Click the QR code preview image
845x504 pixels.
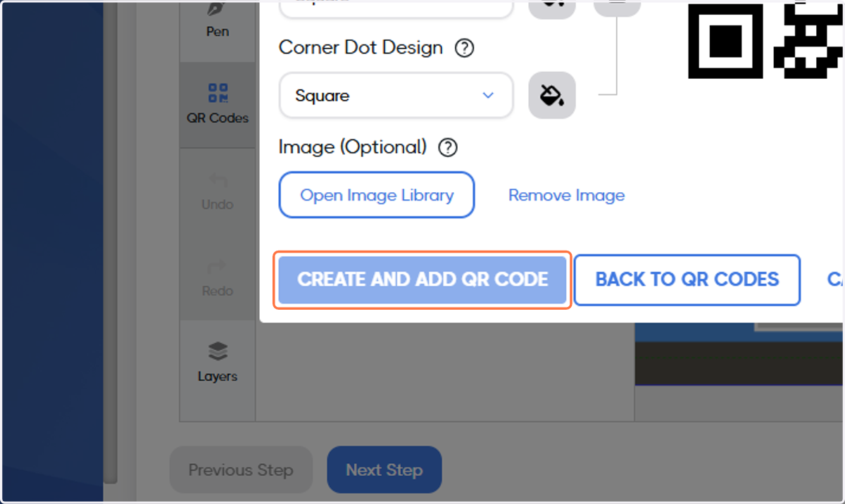(766, 39)
